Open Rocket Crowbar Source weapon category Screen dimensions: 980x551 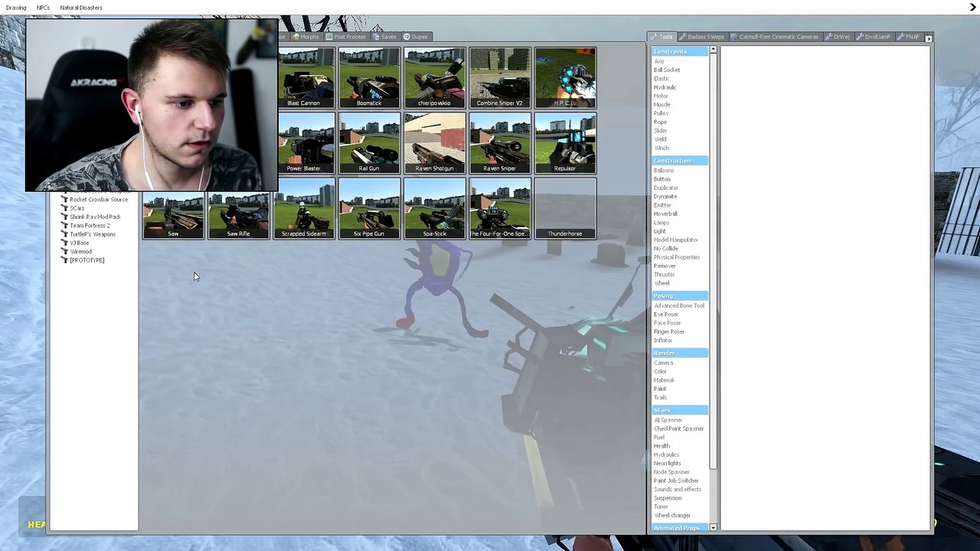coord(94,200)
